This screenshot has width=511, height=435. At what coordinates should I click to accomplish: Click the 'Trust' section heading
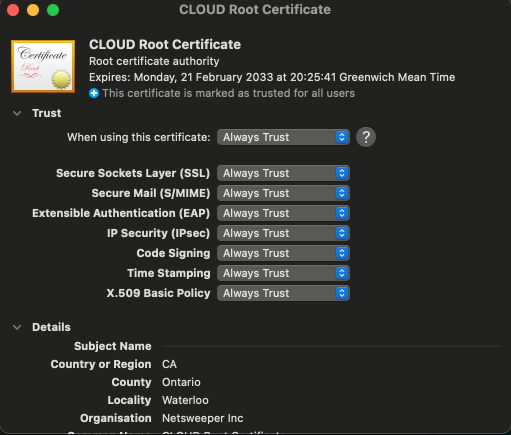pos(47,113)
